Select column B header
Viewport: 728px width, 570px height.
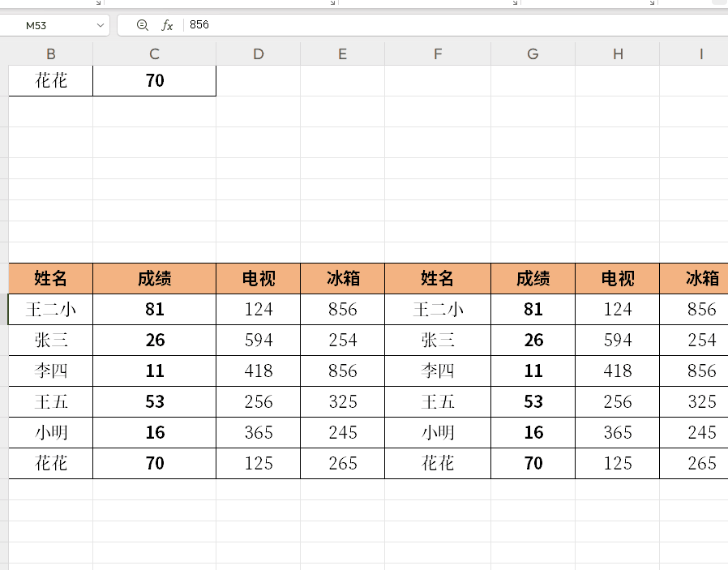[51, 54]
